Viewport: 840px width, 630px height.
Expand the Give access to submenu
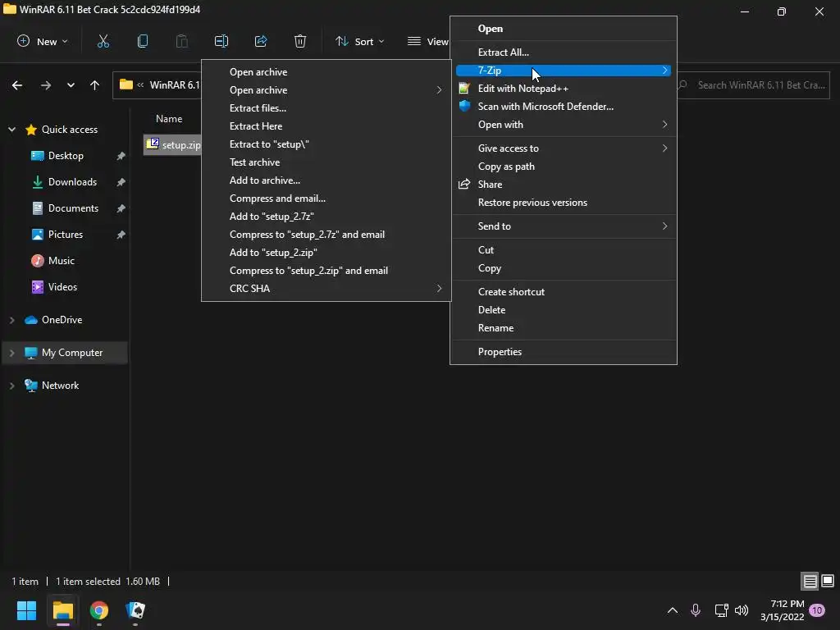563,148
